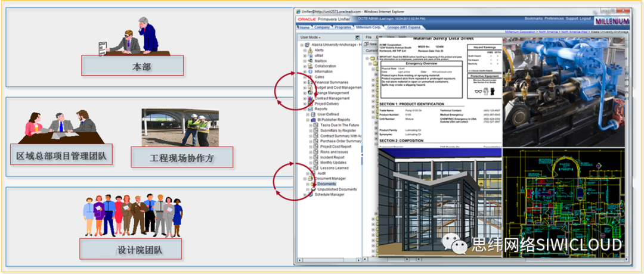This screenshot has width=644, height=274.
Task: Click the Lessons Learned report icon
Action: 316,168
